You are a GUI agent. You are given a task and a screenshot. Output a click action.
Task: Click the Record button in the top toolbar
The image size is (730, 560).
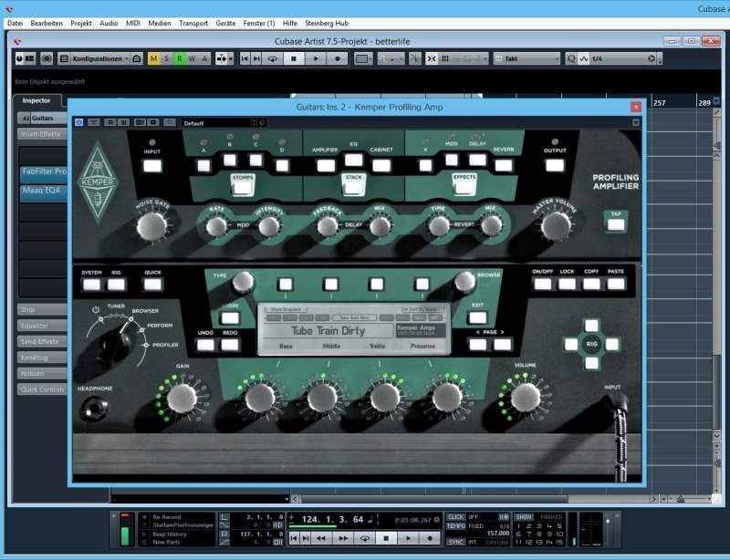click(337, 58)
